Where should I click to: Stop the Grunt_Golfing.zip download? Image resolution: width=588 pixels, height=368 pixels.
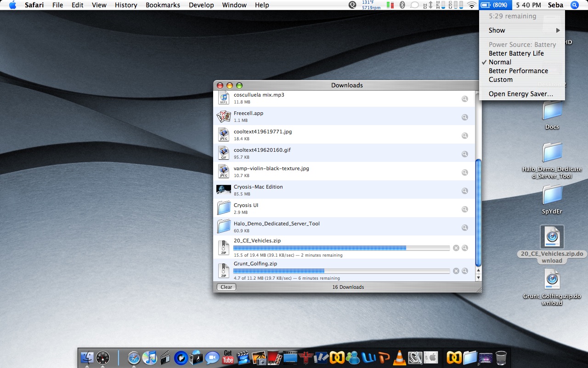coord(456,271)
